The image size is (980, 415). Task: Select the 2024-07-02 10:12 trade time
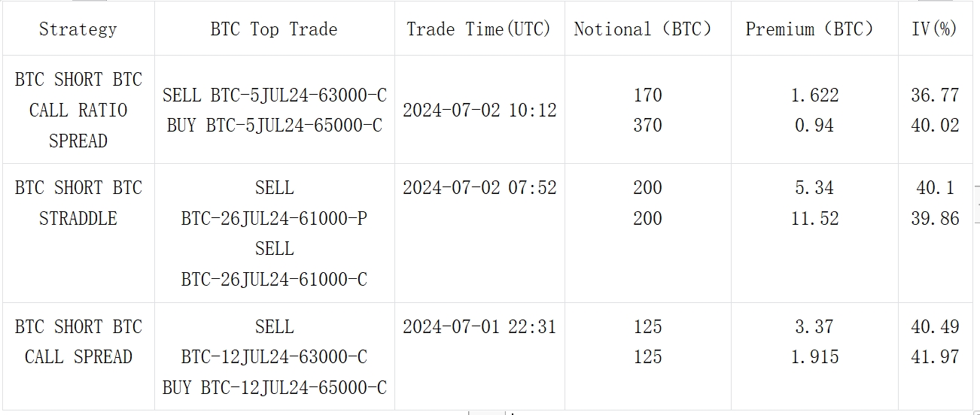point(479,110)
